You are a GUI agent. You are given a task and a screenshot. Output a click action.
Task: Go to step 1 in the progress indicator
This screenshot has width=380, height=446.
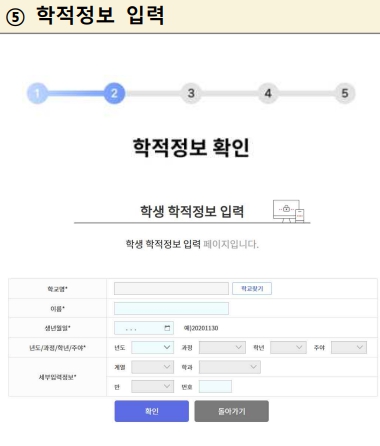(37, 93)
